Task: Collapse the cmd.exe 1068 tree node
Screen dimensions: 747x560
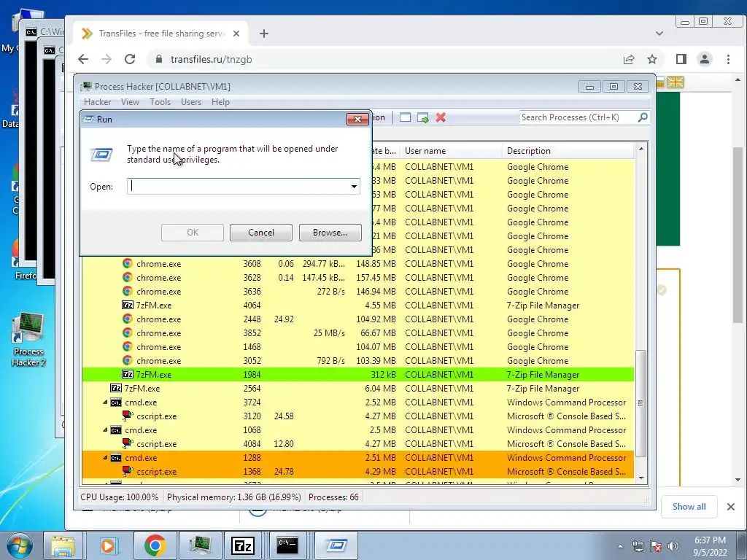Action: (x=105, y=430)
